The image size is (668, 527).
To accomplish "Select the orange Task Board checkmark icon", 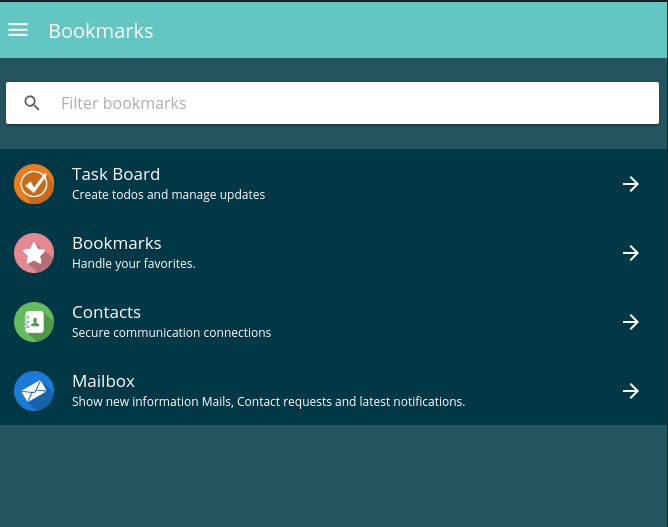I will click(x=34, y=184).
